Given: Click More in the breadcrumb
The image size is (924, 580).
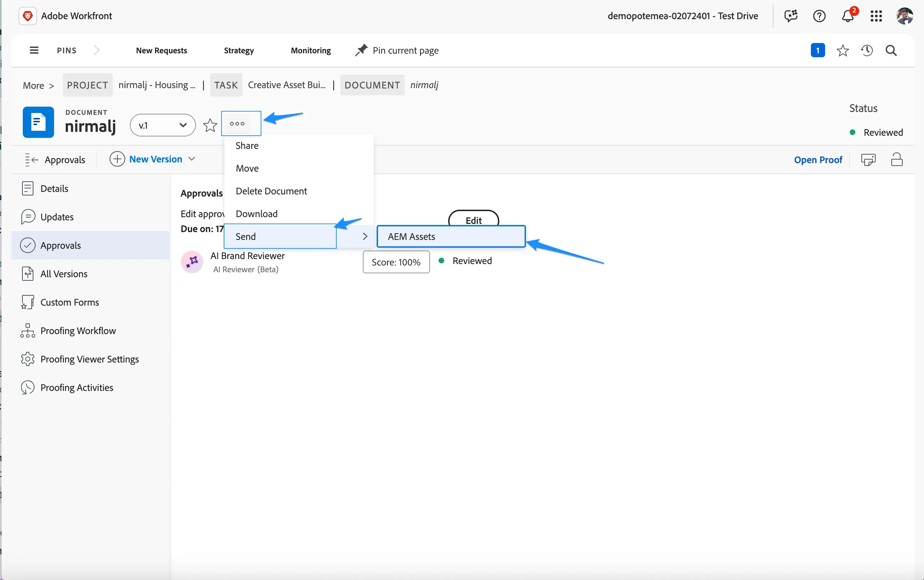Looking at the screenshot, I should pos(33,85).
